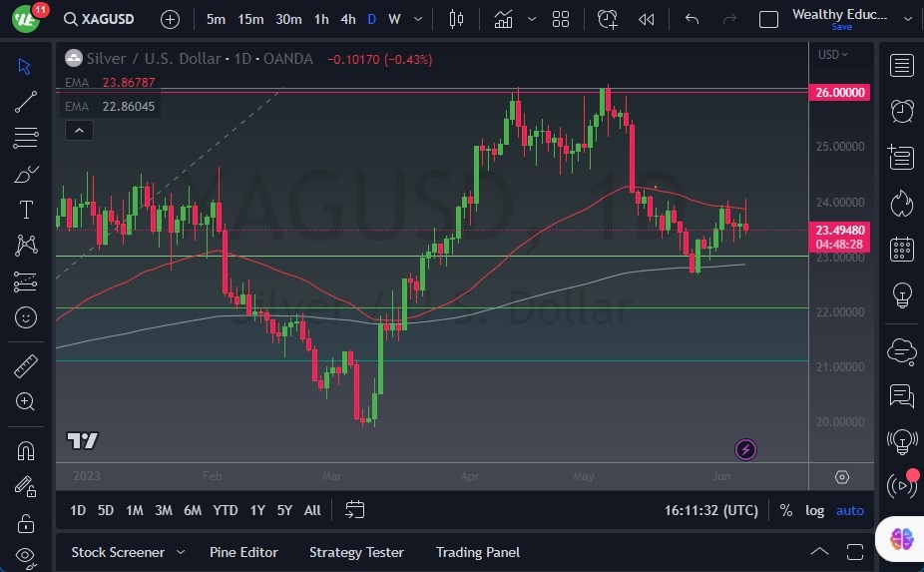Switch to the 5m timeframe
Image resolution: width=924 pixels, height=572 pixels.
[x=216, y=19]
